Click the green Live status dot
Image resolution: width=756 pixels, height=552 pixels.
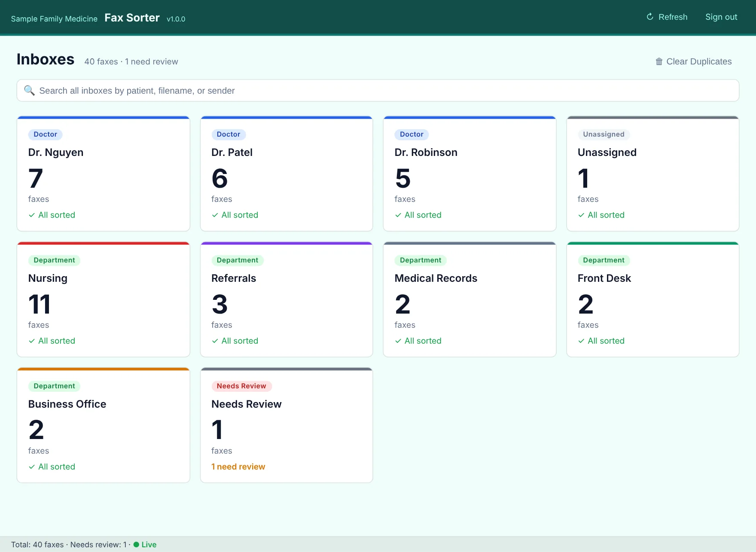coord(136,544)
